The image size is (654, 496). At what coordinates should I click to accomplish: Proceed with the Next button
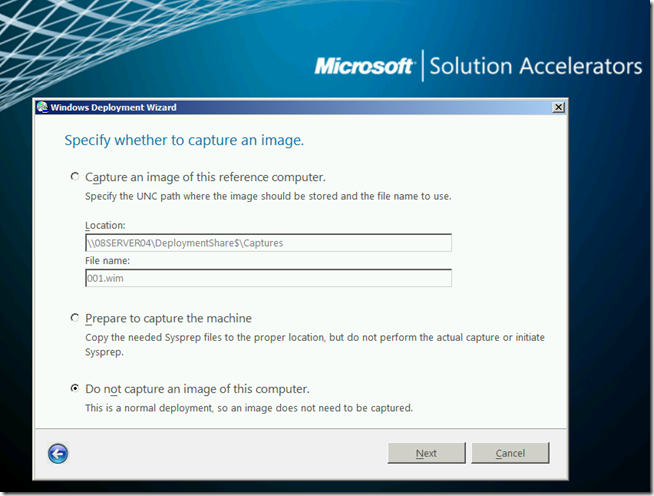coord(426,453)
